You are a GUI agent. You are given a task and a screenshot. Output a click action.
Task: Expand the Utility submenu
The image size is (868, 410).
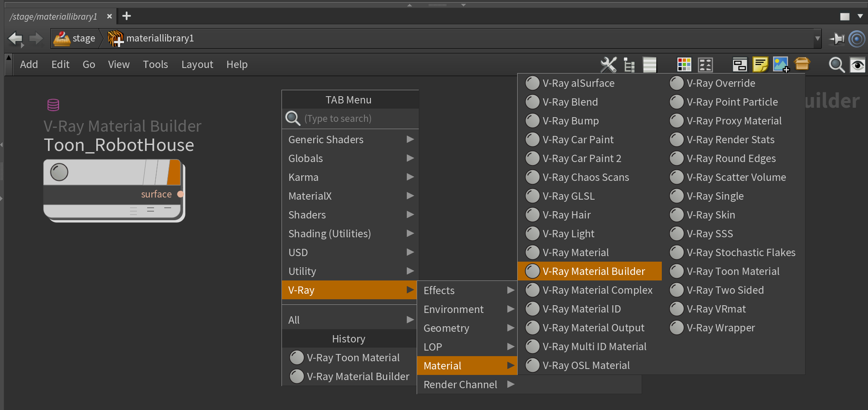[x=350, y=271]
